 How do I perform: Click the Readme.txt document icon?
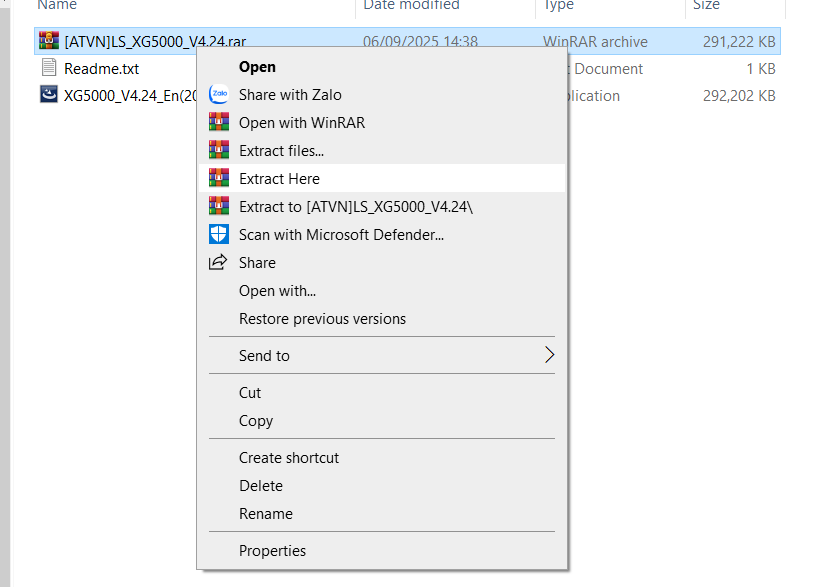click(49, 68)
